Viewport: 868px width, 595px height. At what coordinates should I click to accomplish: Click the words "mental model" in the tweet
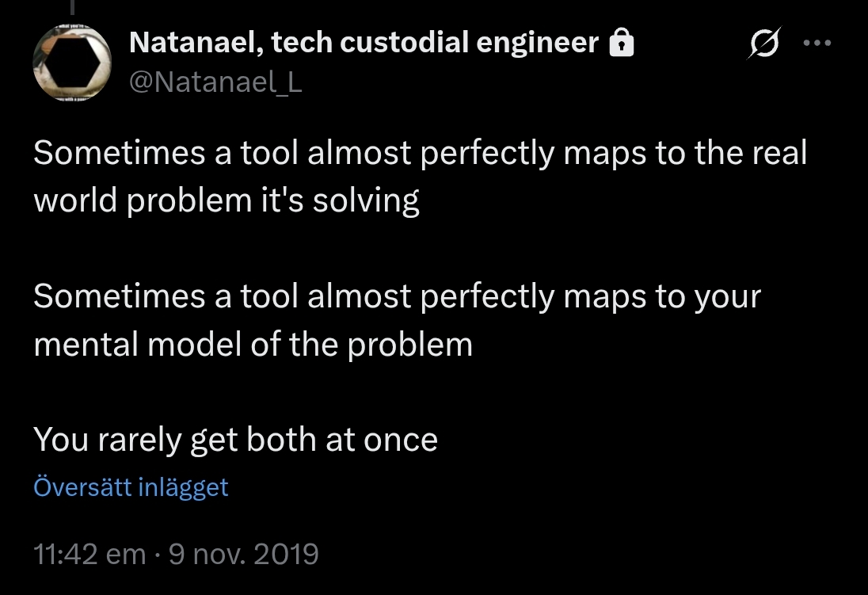coord(133,344)
